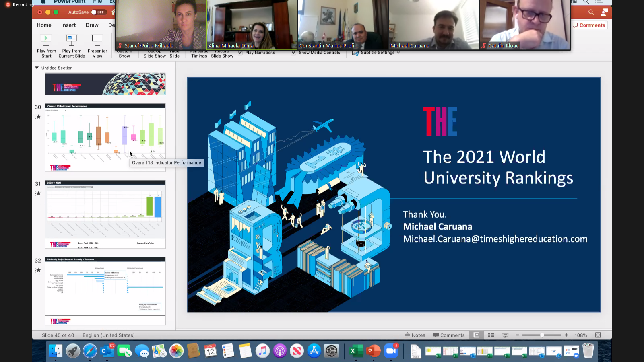Open the Home ribbon tab

point(44,25)
